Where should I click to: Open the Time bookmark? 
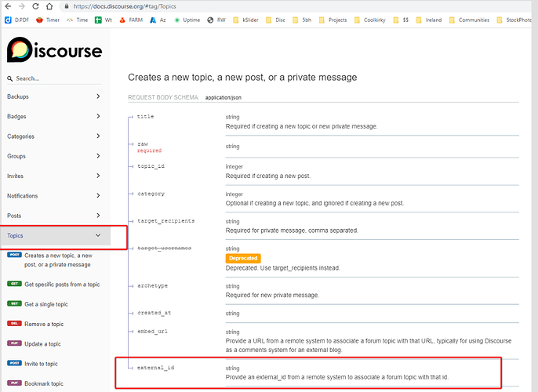click(x=78, y=20)
